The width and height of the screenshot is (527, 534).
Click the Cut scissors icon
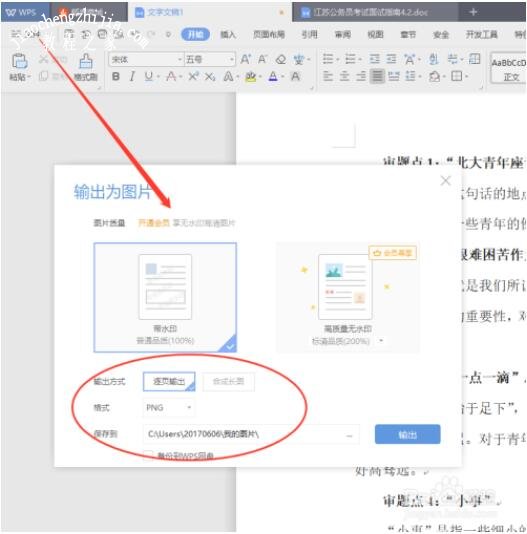pyautogui.click(x=43, y=60)
